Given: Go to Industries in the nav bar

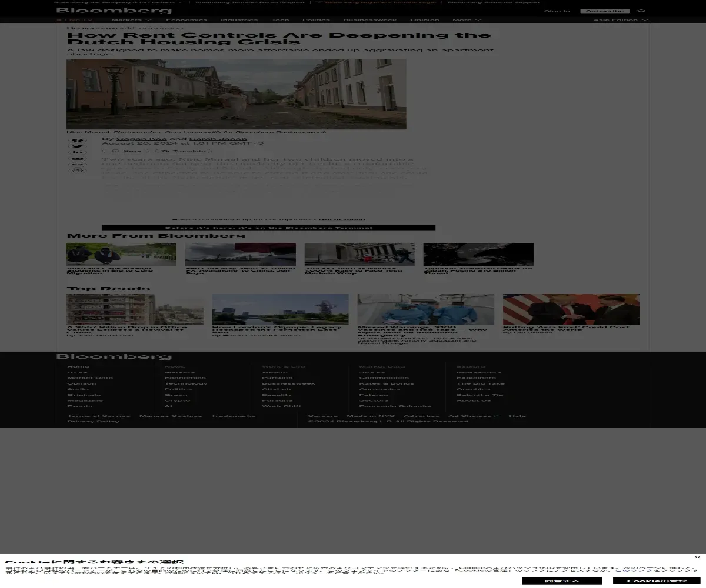Looking at the screenshot, I should (x=239, y=20).
